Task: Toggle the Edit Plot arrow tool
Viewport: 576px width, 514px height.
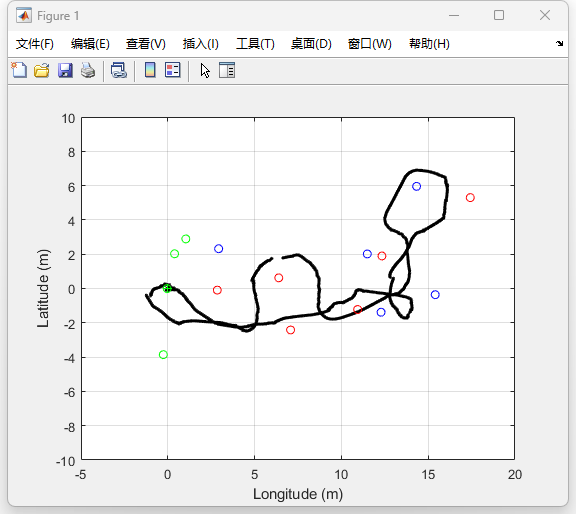Action: coord(205,70)
